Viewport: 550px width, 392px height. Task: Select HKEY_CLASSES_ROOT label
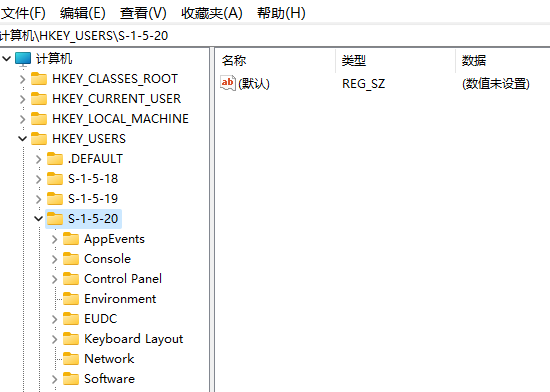click(115, 79)
